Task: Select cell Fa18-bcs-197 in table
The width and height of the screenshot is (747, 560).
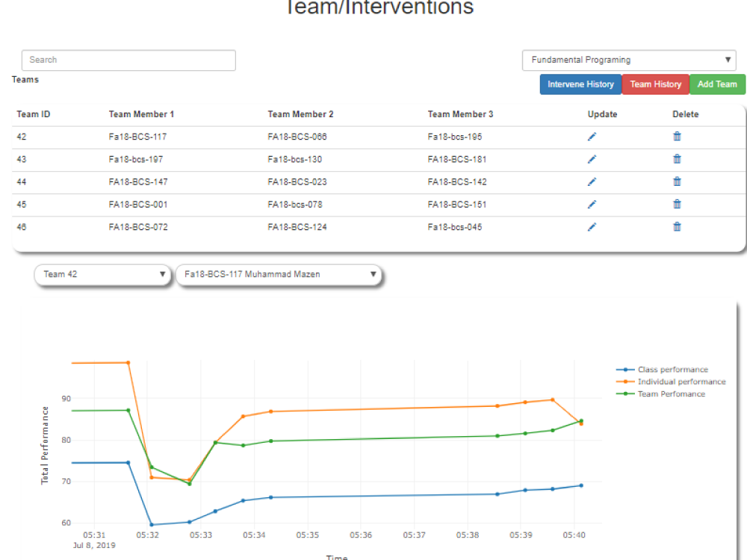Action: (136, 160)
